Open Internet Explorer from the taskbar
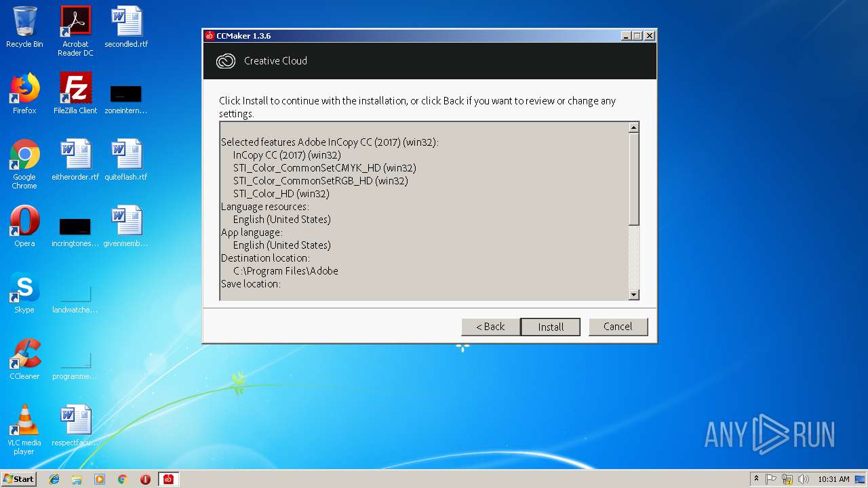The height and width of the screenshot is (488, 868). pyautogui.click(x=54, y=479)
